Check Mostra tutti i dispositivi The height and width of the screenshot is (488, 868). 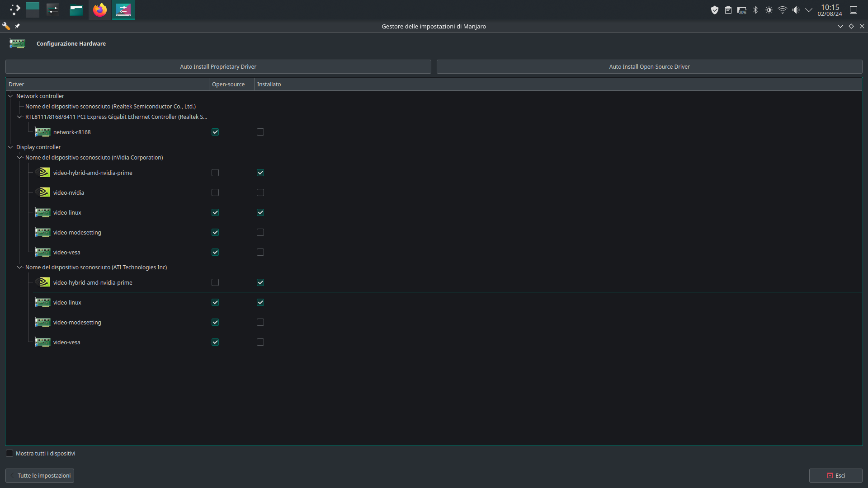9,453
